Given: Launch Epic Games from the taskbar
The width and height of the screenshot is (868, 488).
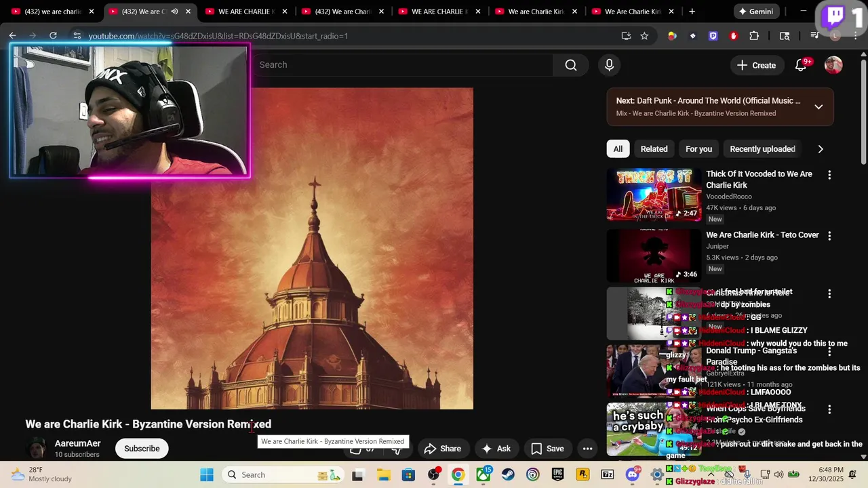Looking at the screenshot, I should point(557,474).
